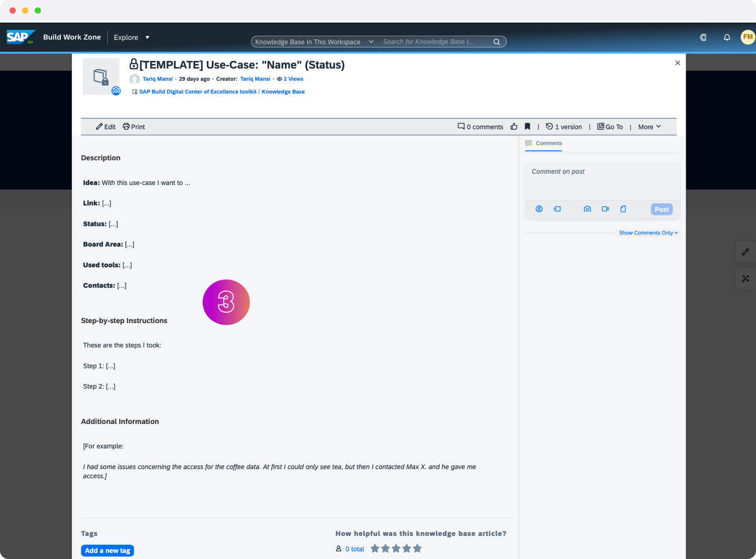
Task: Click the Contacts field text
Action: [x=105, y=285]
